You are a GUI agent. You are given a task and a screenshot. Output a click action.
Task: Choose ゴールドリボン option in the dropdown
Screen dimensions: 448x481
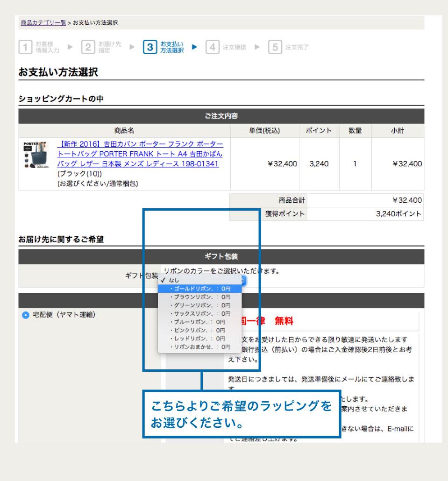[200, 289]
